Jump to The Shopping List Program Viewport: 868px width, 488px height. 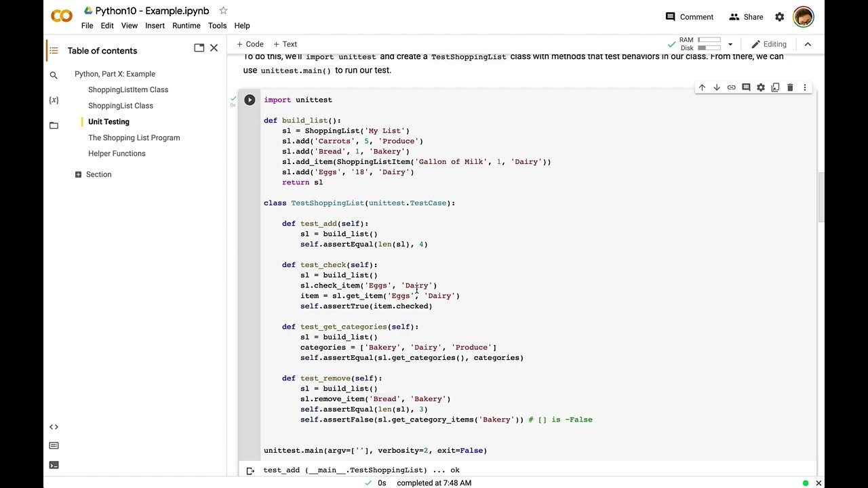[134, 138]
